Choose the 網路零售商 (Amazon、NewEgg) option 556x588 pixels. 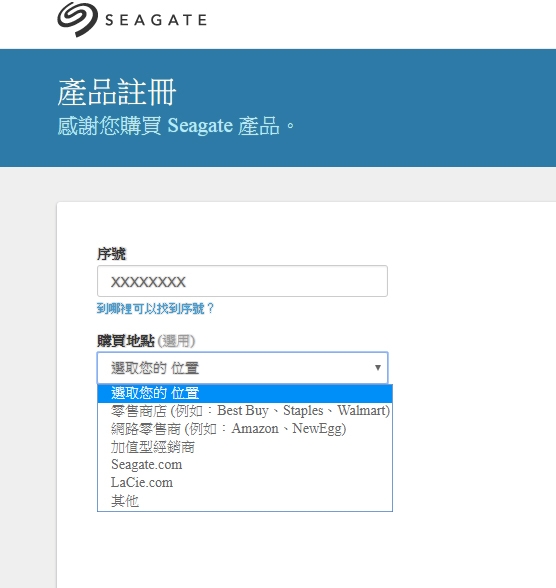[245, 429]
